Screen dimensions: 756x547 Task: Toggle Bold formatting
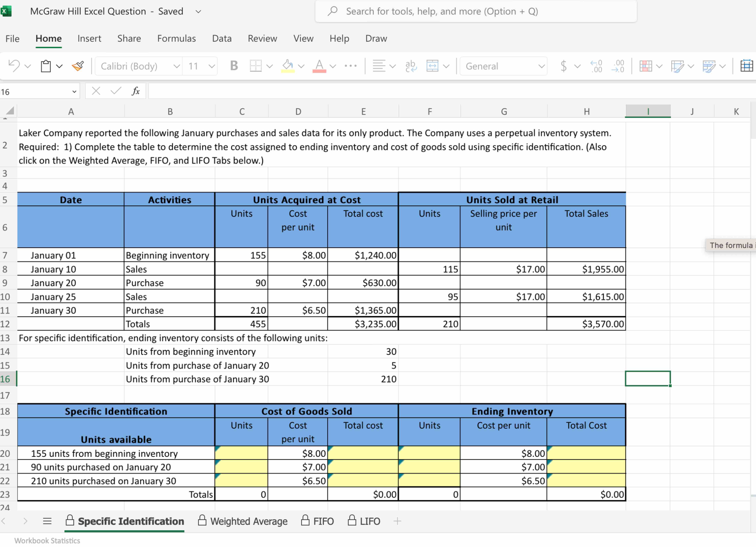233,66
